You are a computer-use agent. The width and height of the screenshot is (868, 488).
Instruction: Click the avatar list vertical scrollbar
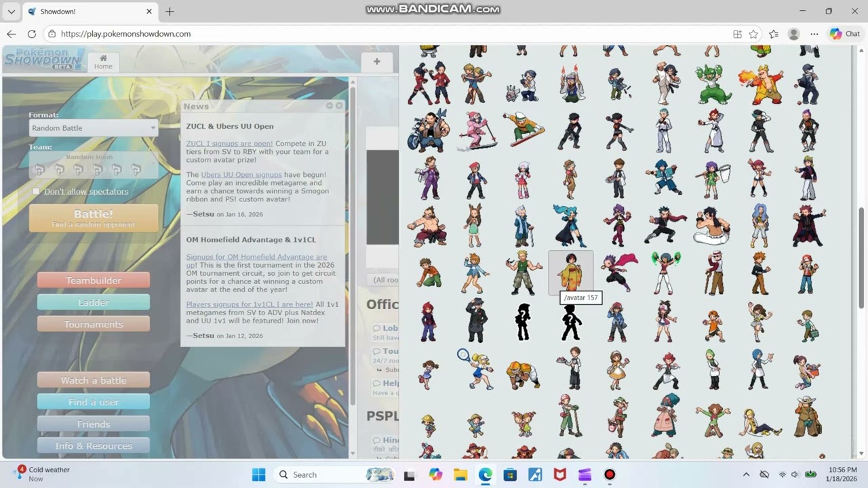pyautogui.click(x=862, y=258)
